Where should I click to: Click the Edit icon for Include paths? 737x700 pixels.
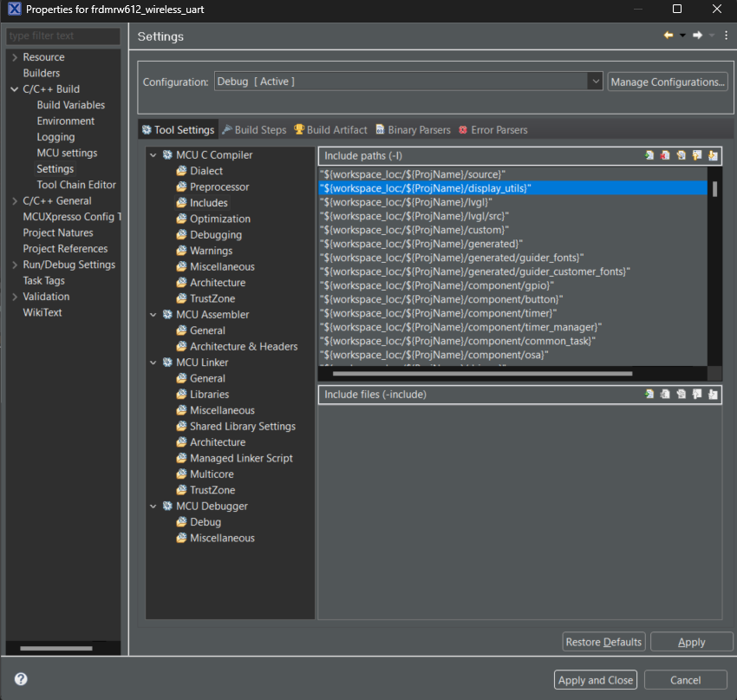point(681,156)
